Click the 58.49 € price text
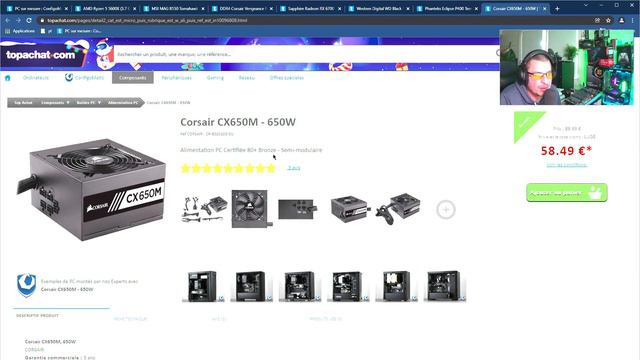 coord(566,151)
